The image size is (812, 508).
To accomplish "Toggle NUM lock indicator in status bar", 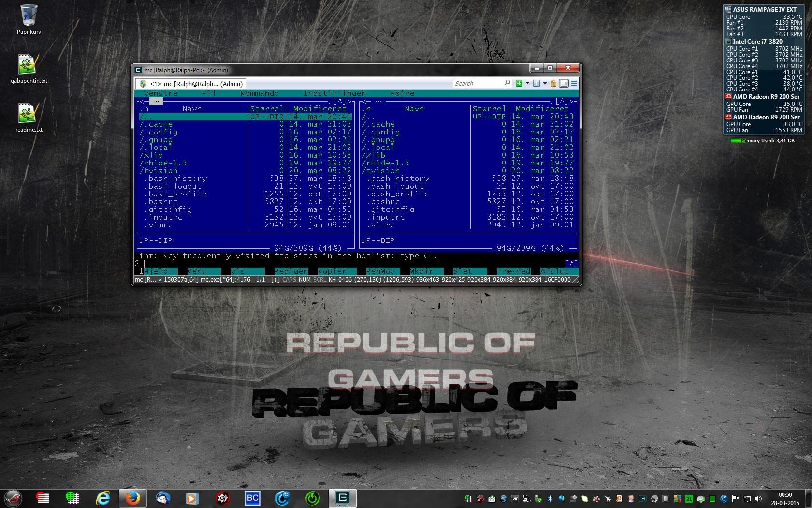I will coord(304,279).
